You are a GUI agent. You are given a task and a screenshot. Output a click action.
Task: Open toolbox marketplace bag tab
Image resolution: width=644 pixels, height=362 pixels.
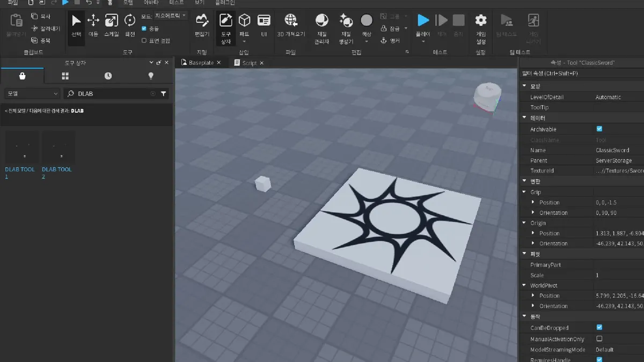[22, 76]
